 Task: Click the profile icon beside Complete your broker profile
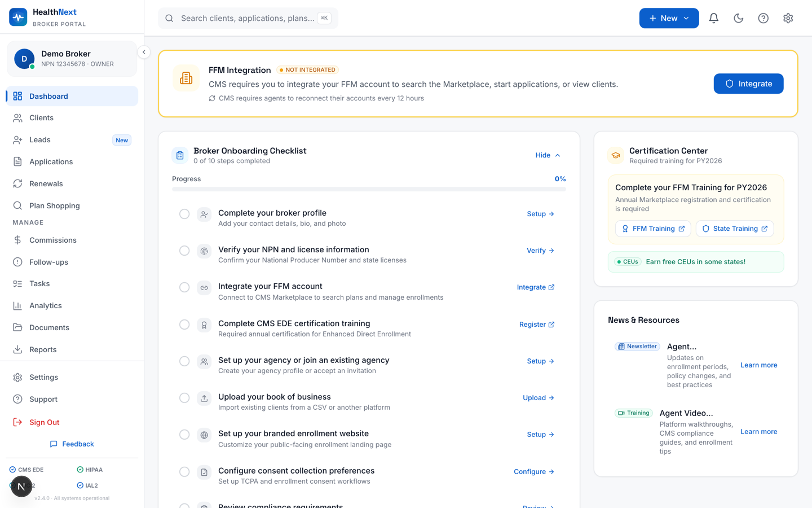coord(204,214)
